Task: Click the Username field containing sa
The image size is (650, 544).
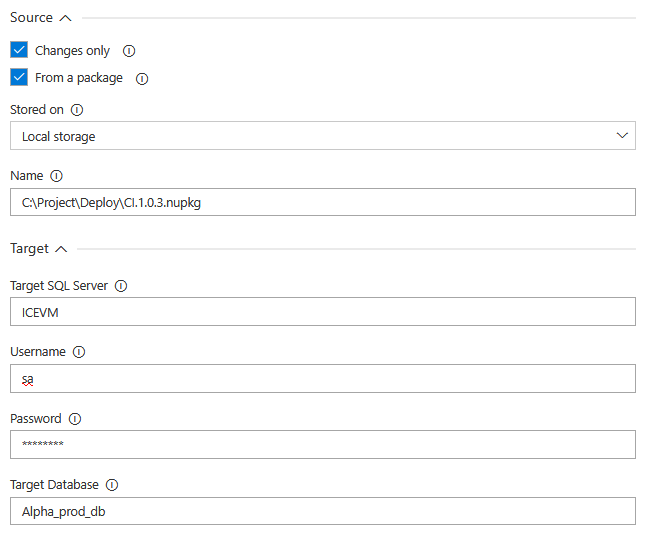Action: [323, 379]
